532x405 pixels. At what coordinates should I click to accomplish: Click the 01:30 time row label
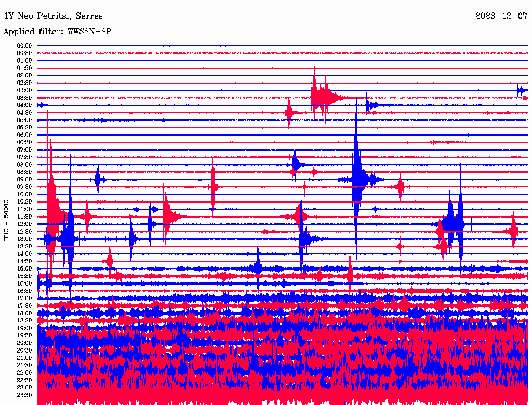click(24, 68)
